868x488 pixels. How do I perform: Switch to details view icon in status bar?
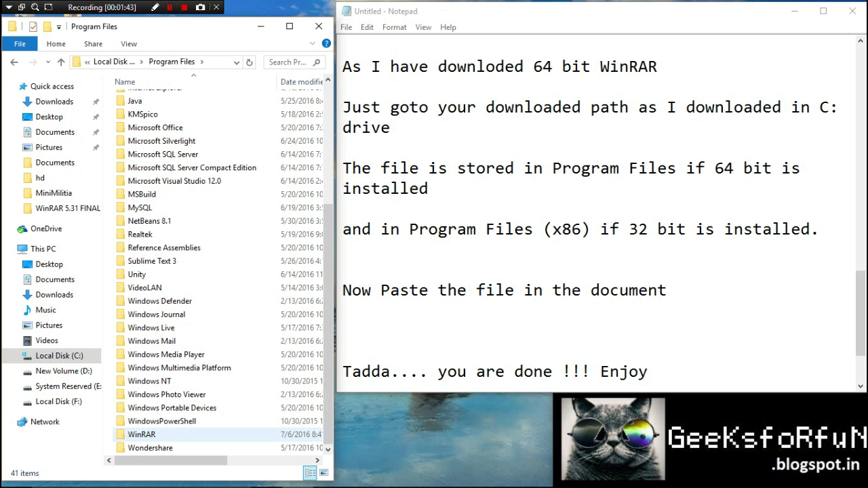click(311, 473)
